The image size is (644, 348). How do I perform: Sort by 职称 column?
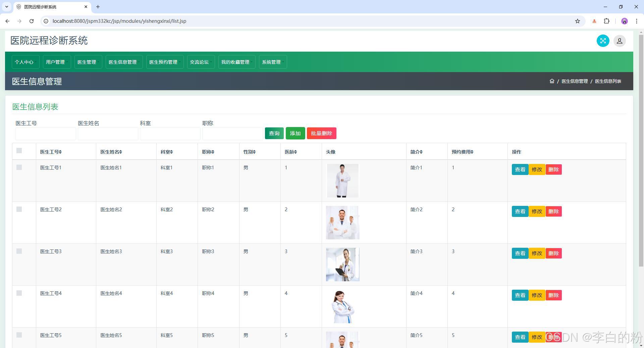(208, 152)
